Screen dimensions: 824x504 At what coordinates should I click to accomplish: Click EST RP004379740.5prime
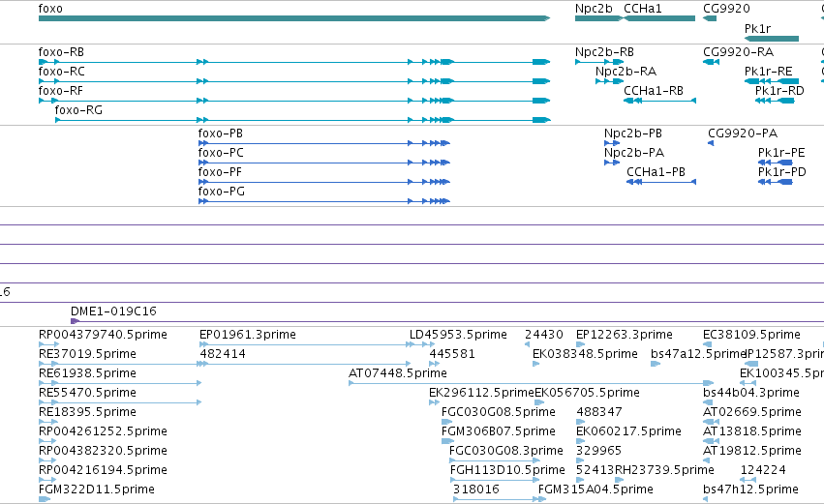[103, 335]
